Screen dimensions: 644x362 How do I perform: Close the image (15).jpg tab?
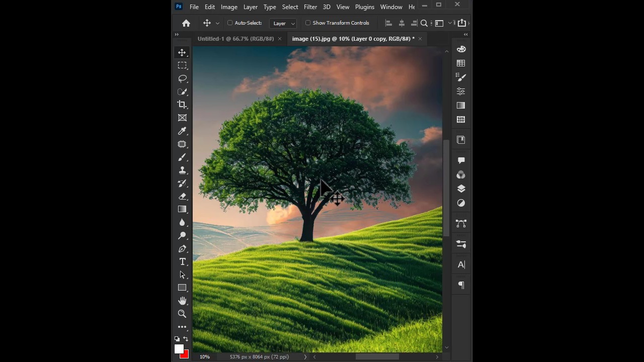click(x=420, y=39)
